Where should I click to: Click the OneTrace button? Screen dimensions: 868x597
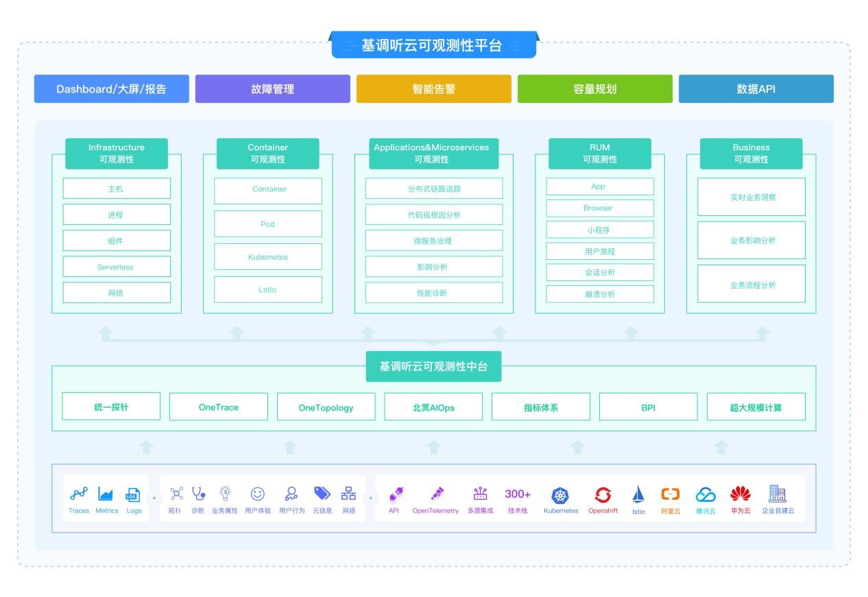point(219,407)
